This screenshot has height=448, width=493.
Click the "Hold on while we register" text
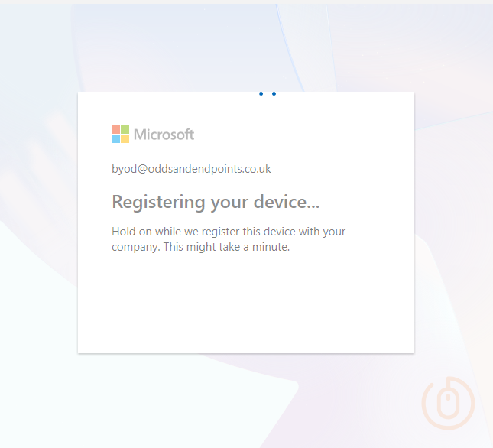click(x=177, y=231)
